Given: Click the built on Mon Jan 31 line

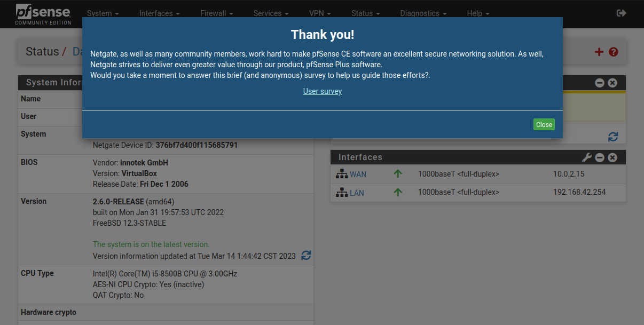Looking at the screenshot, I should [158, 212].
